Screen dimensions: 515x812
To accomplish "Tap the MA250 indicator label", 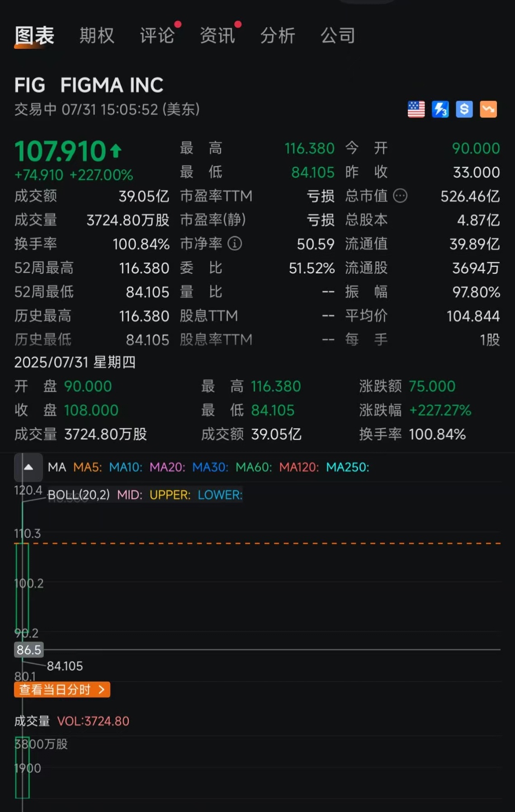I will tap(348, 467).
